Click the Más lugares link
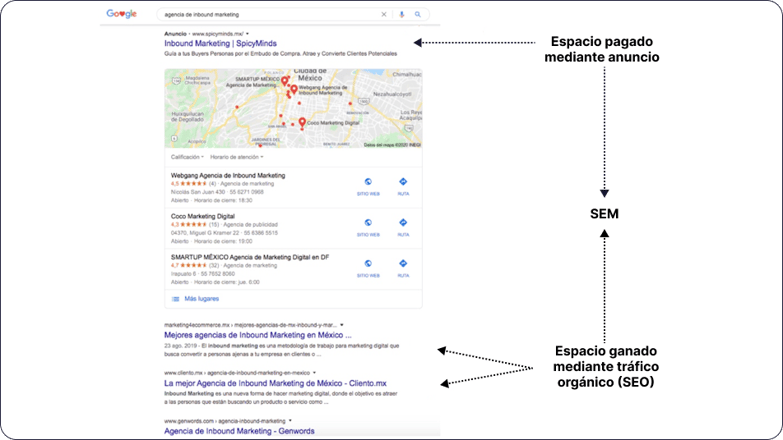The image size is (783, 440). (x=202, y=299)
